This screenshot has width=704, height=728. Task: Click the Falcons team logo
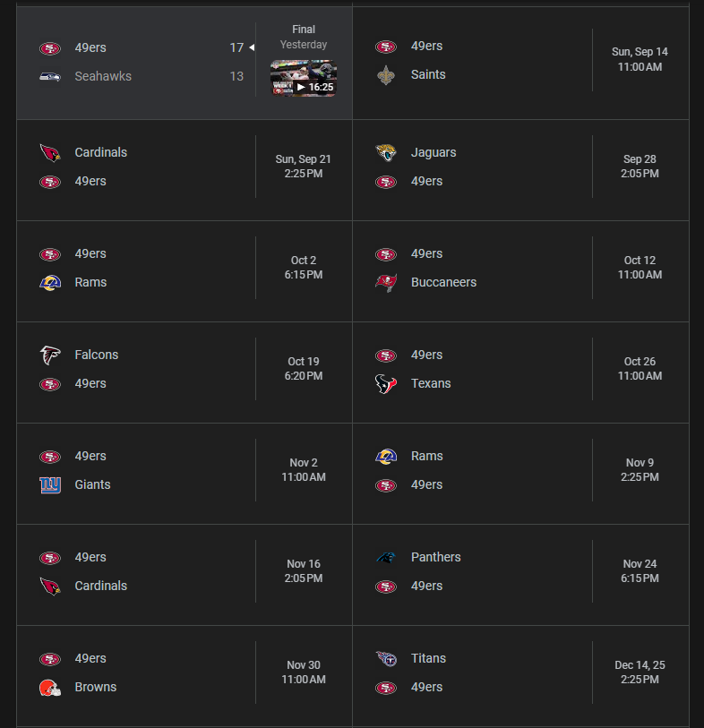tap(50, 355)
